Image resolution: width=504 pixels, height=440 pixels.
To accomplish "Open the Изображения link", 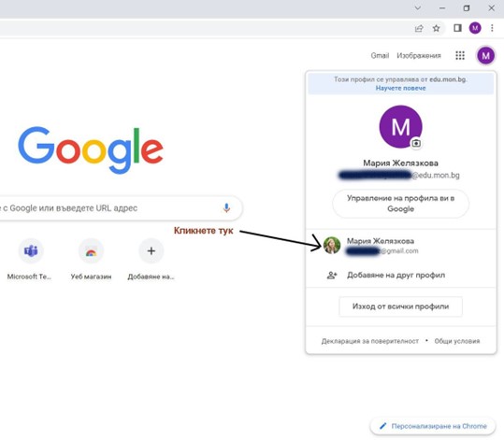I will pyautogui.click(x=419, y=55).
